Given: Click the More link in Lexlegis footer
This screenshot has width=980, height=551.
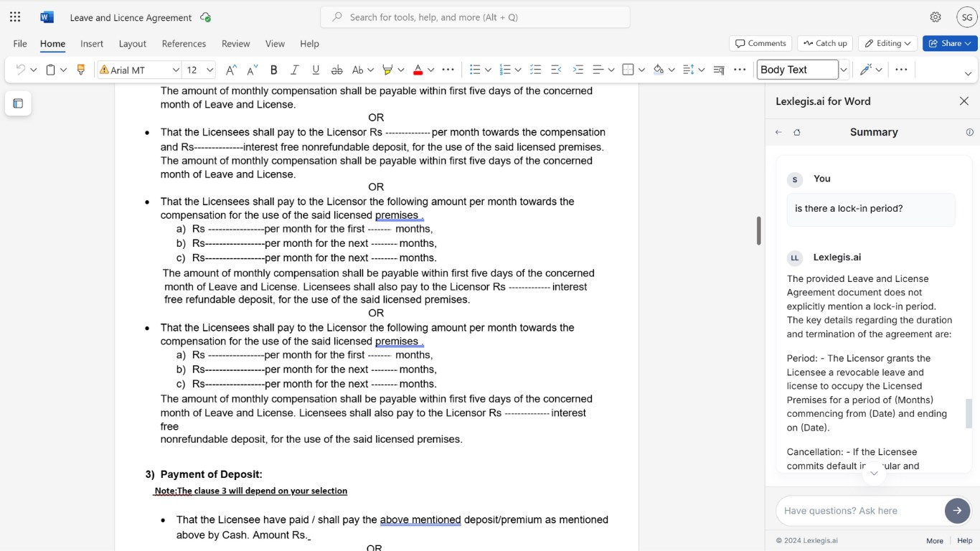Looking at the screenshot, I should [x=934, y=541].
